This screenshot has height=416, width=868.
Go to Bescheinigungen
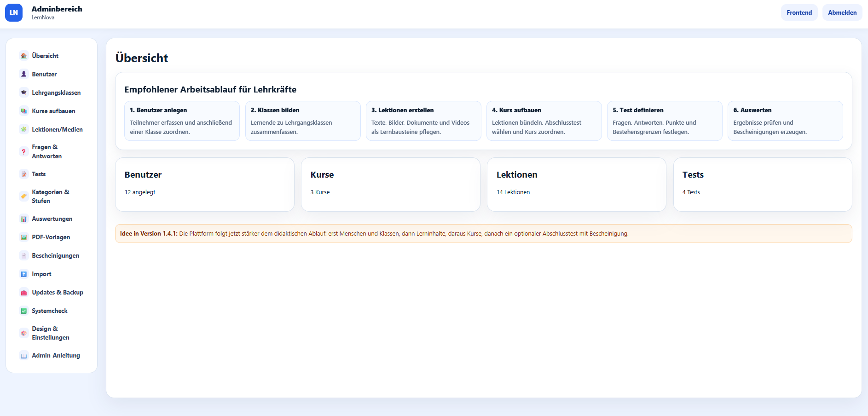pyautogui.click(x=52, y=255)
